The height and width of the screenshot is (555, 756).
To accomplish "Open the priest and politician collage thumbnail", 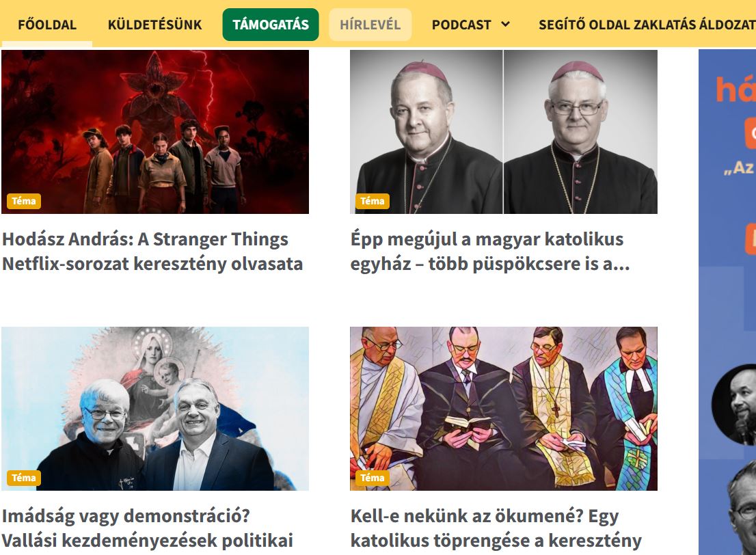I will point(155,409).
